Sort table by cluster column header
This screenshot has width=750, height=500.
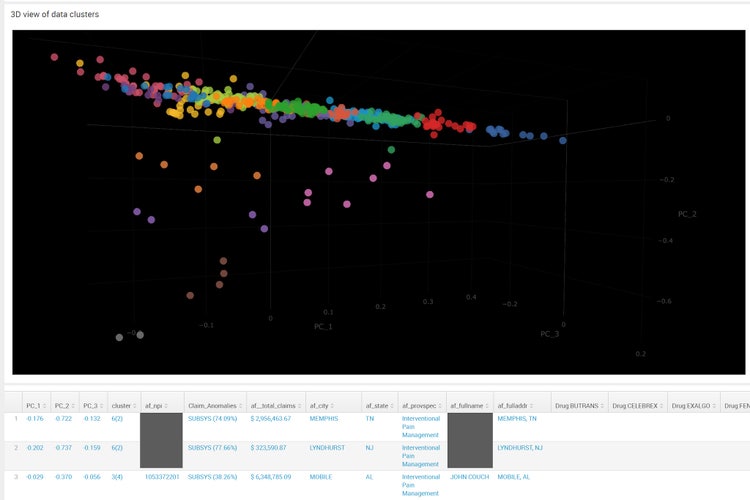tap(123, 405)
